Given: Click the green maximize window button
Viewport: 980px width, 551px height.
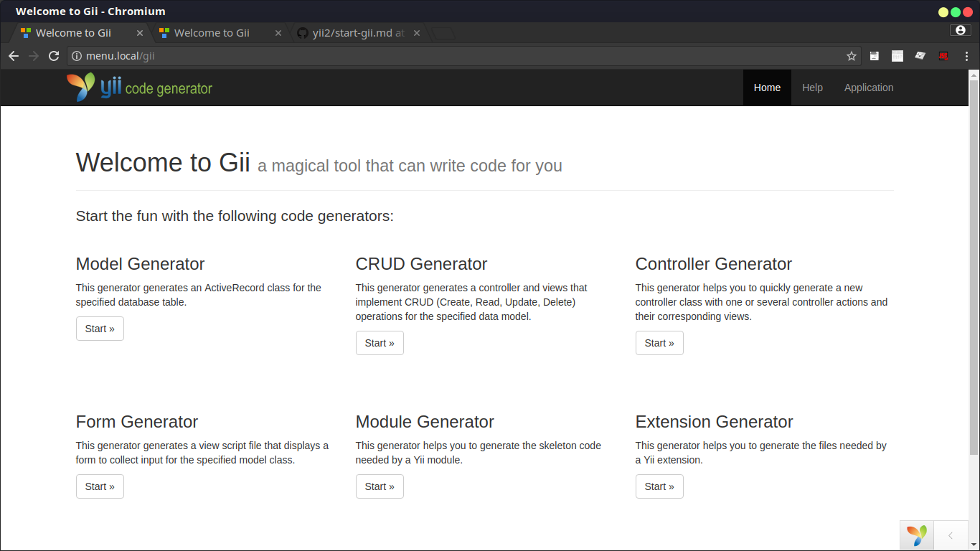Looking at the screenshot, I should 956,12.
